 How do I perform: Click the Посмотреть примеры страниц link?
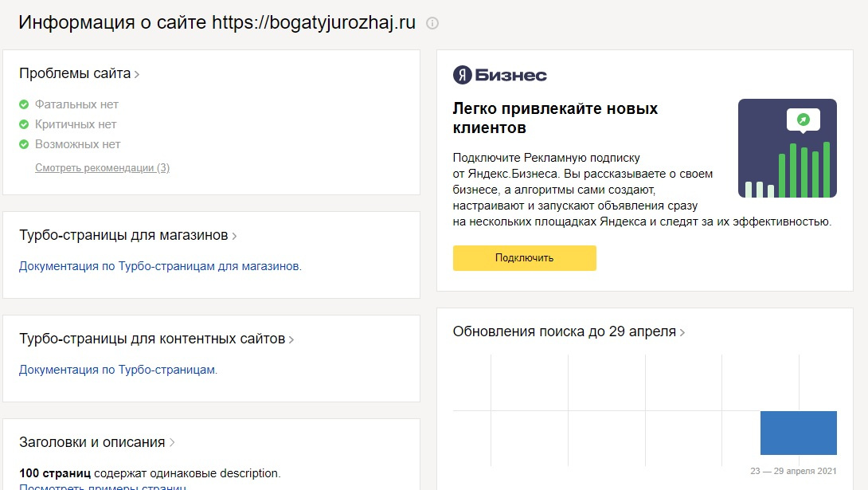click(x=103, y=487)
